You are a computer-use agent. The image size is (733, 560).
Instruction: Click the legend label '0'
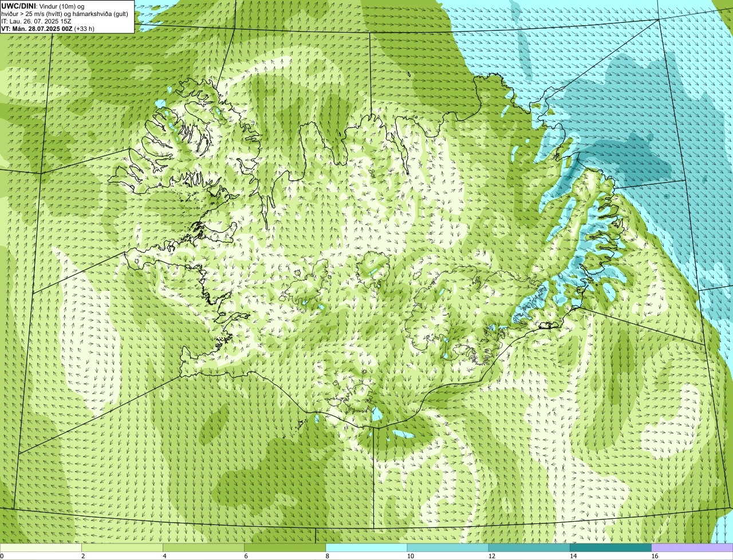point(2,556)
